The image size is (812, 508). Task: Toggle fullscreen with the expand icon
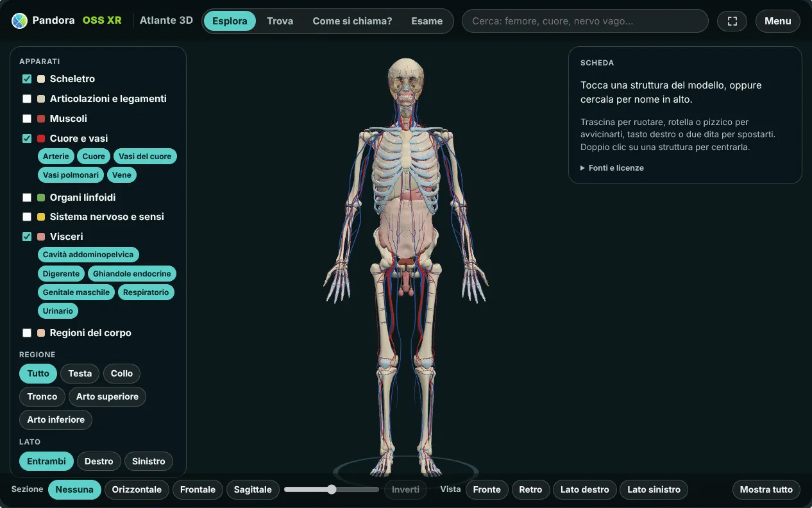tap(732, 21)
